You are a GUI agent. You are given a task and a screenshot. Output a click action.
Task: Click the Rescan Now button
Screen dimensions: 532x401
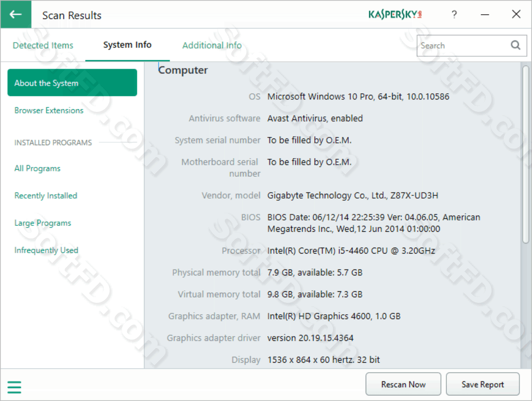(403, 384)
